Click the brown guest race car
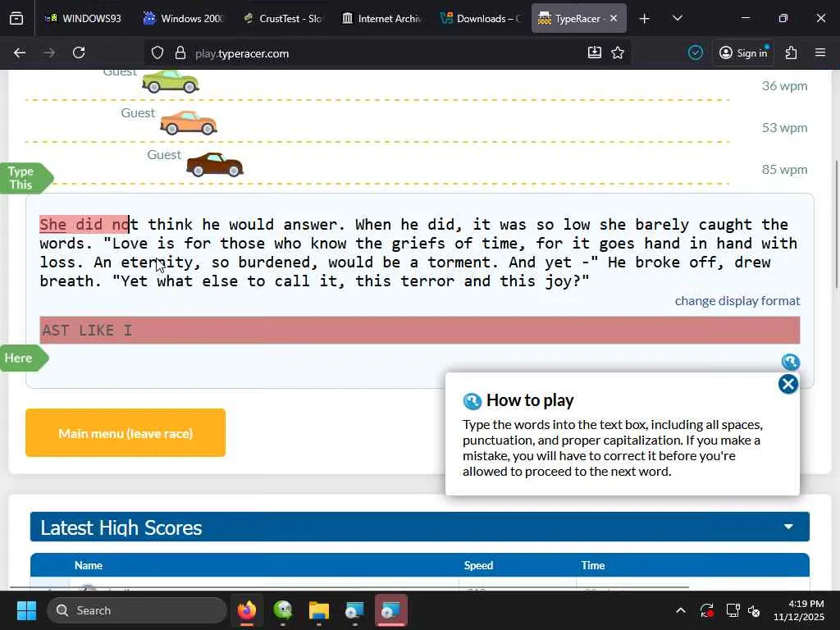 coord(215,164)
